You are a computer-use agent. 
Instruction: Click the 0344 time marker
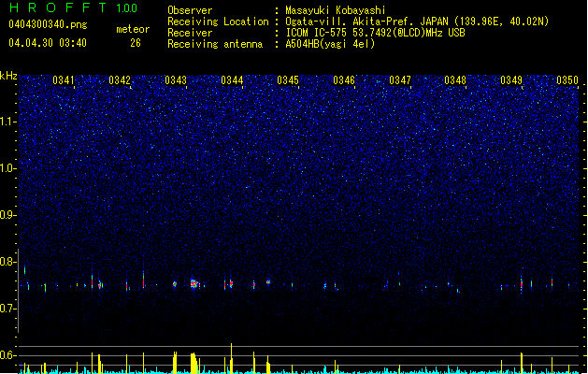pyautogui.click(x=232, y=80)
